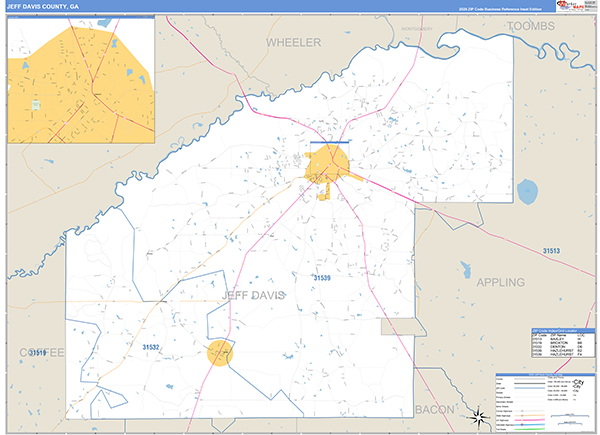Open the Hazlehurst inset map thumbnail

coord(81,80)
